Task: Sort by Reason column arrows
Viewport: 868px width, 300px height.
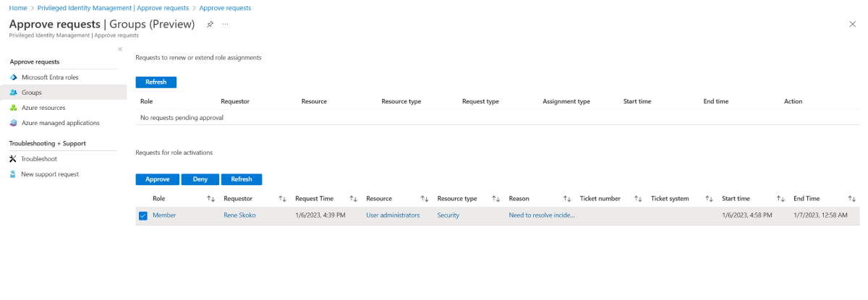Action: 568,199
